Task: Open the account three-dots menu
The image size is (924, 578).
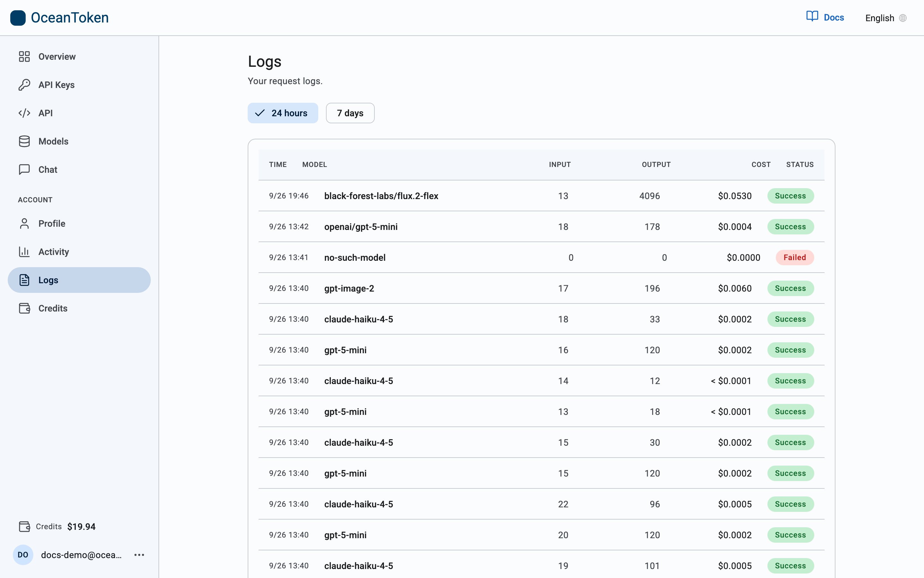Action: tap(139, 555)
